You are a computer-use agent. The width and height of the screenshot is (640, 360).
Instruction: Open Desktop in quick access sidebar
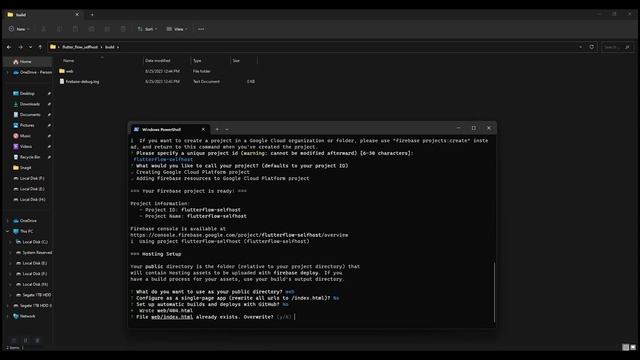click(27, 93)
